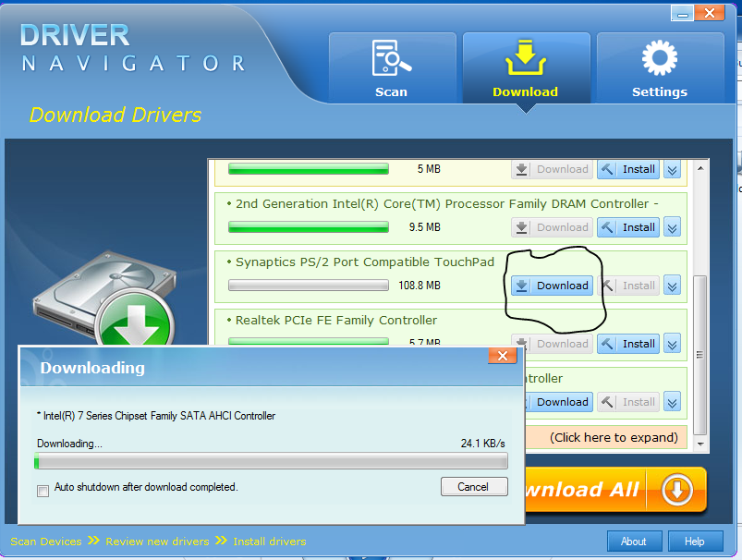742x560 pixels.
Task: Open the About dialog
Action: [634, 542]
